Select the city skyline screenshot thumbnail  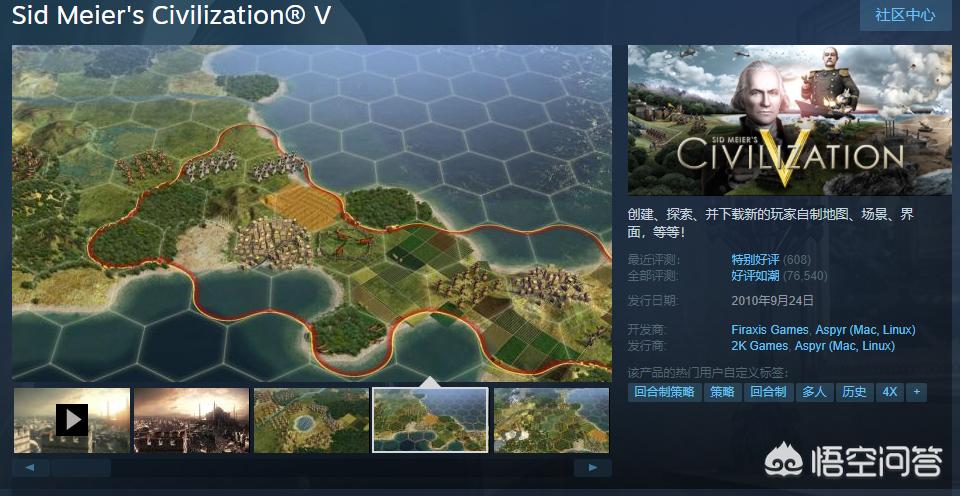[x=192, y=420]
